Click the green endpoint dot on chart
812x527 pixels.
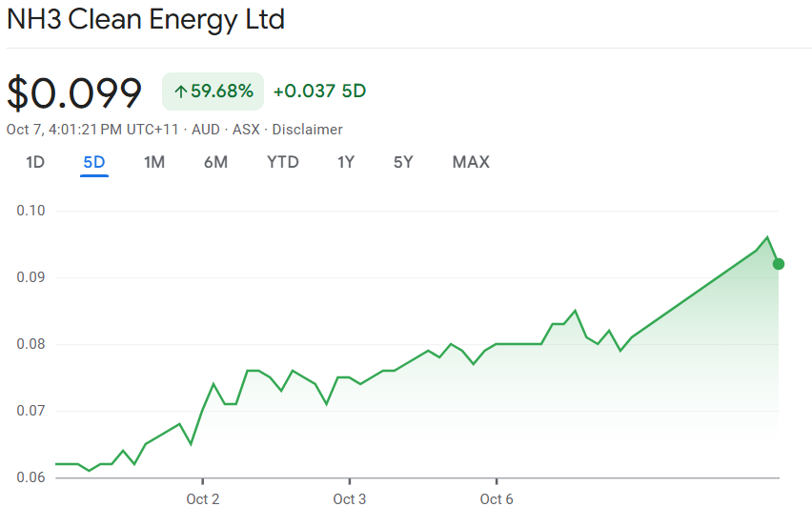click(779, 264)
